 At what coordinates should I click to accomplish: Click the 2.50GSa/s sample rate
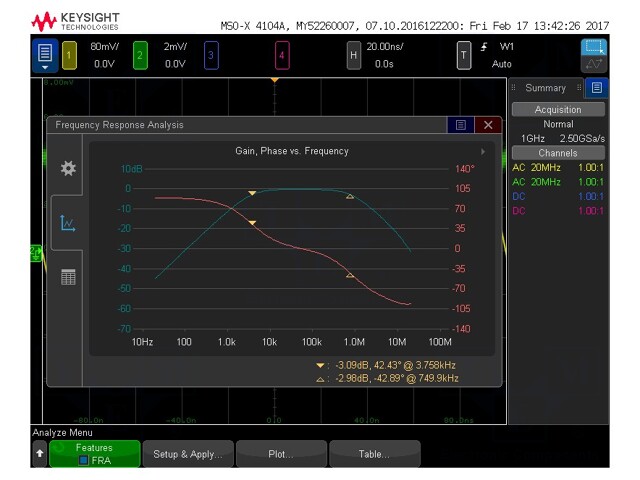pos(582,138)
